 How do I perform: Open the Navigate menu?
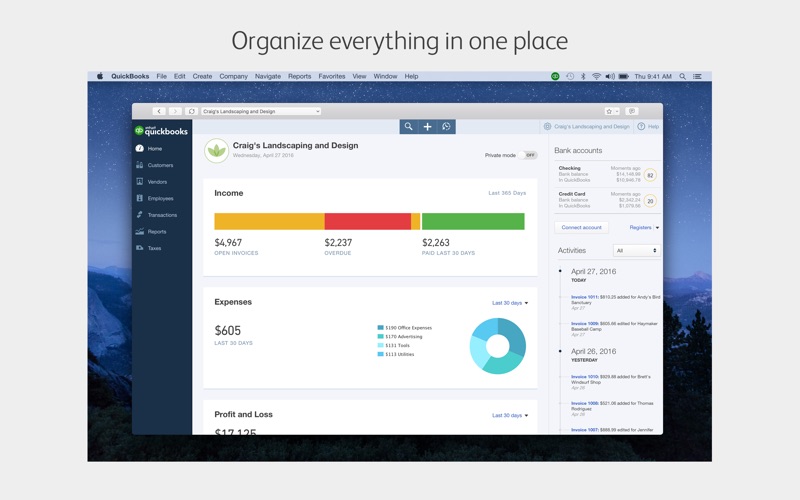(x=268, y=76)
